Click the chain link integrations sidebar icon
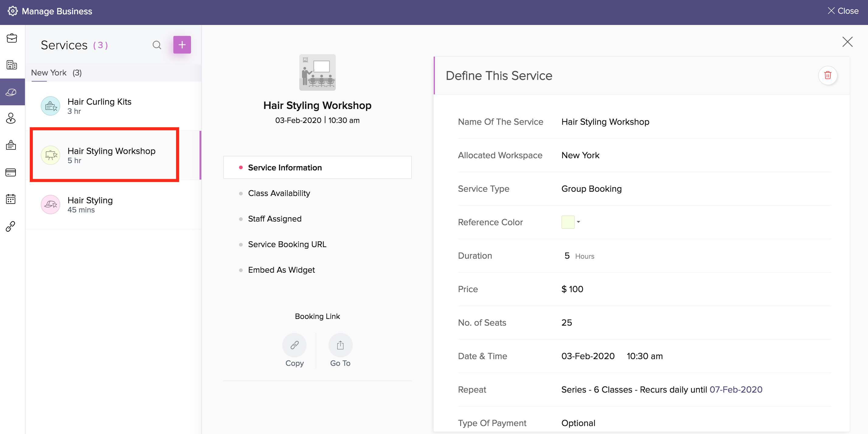This screenshot has height=434, width=868. point(11,226)
